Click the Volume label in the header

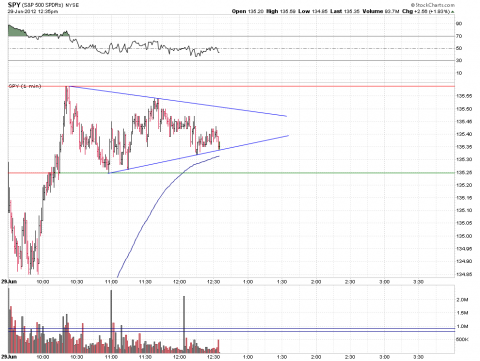(373, 11)
